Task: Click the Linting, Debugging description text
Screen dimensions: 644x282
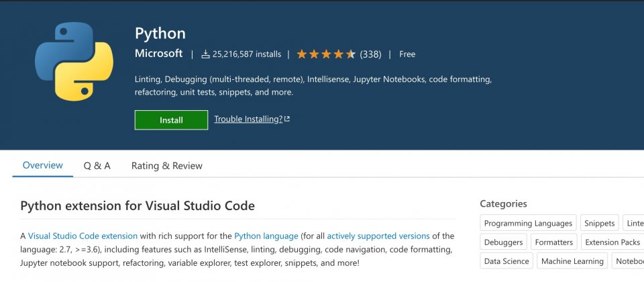Action: point(313,85)
